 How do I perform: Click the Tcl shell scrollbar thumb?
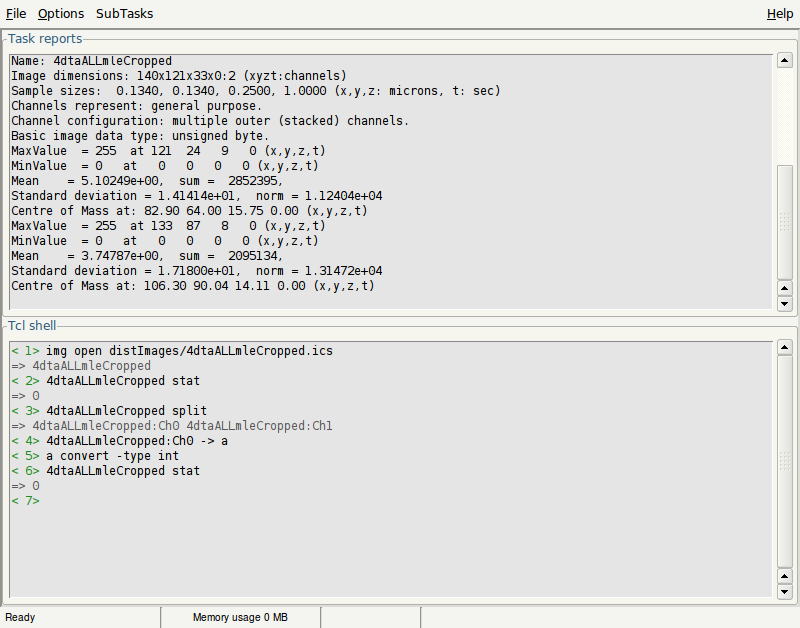pos(784,462)
